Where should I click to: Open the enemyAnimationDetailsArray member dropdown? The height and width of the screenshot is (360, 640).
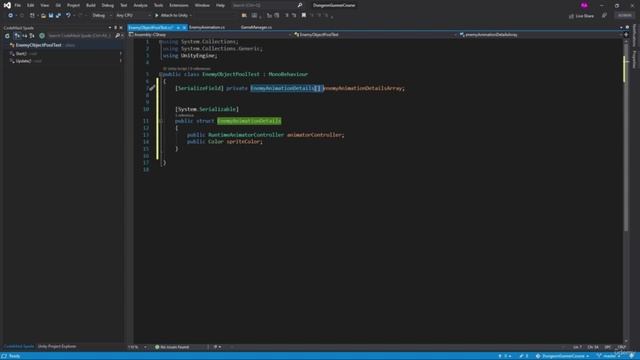pyautogui.click(x=540, y=35)
